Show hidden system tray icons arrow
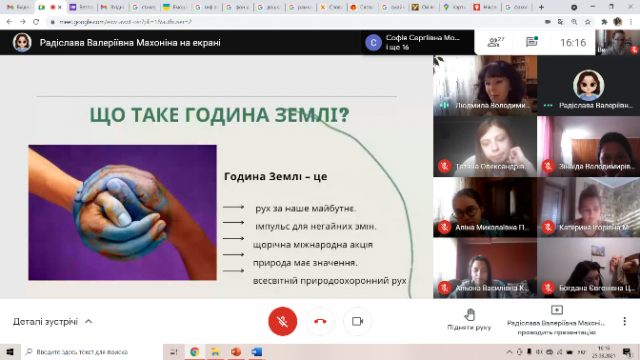Screen dimensions: 640x360 (x=509, y=352)
